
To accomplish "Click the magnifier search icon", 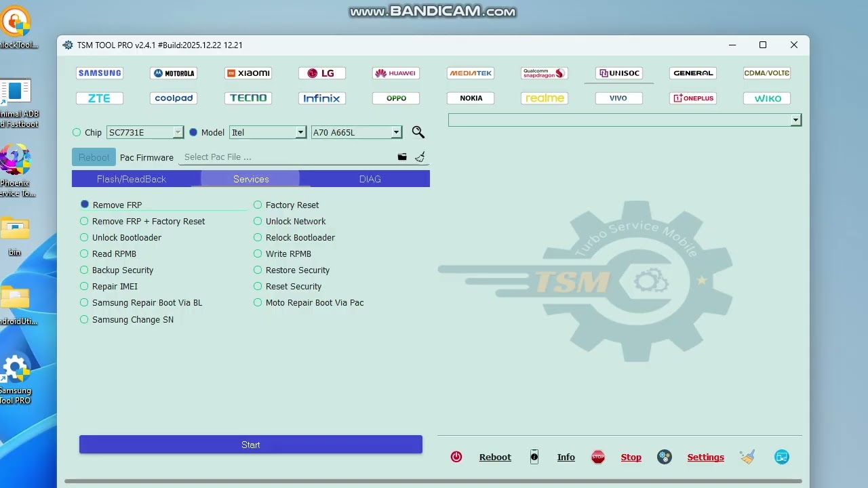I will click(x=418, y=132).
